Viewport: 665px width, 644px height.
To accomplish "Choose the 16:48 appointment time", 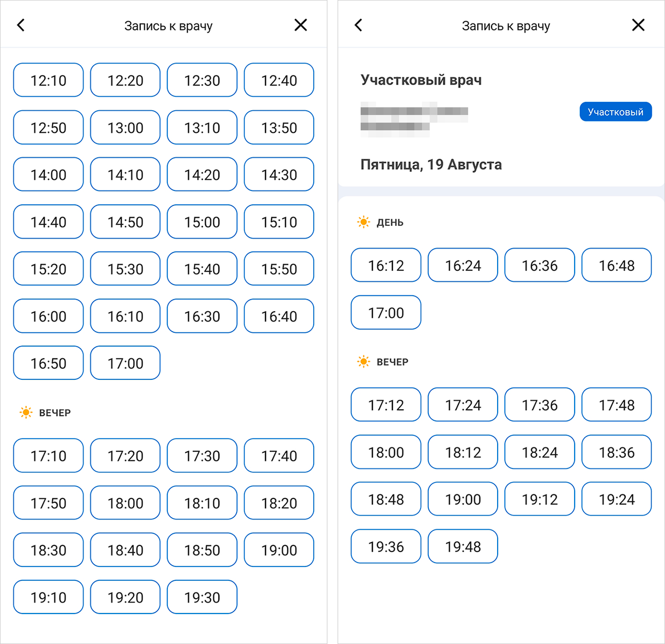I will (616, 265).
